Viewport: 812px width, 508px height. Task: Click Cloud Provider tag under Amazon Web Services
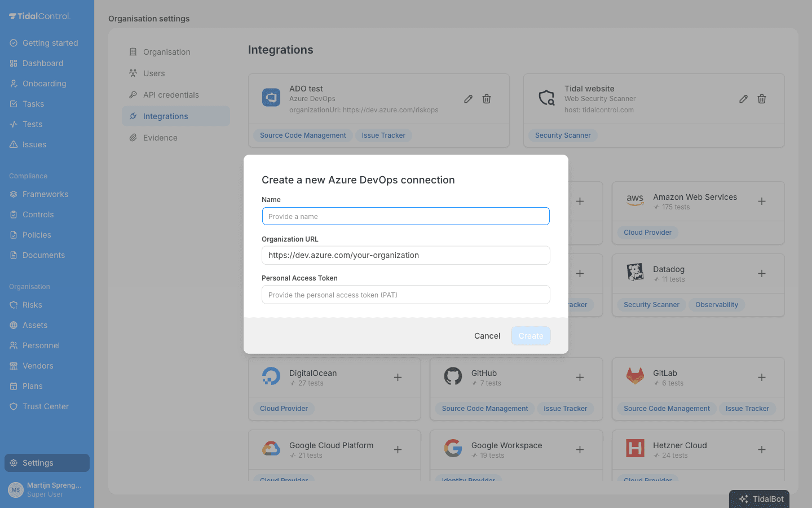(648, 233)
